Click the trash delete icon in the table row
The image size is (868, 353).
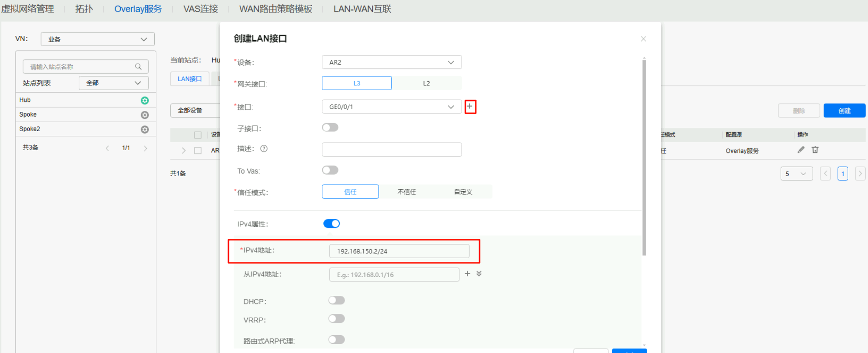(x=815, y=150)
